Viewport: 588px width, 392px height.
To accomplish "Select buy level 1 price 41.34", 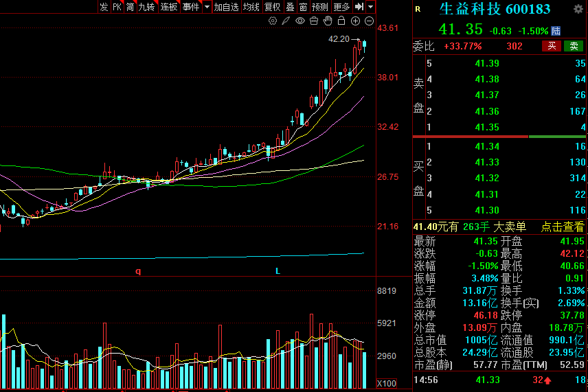I will point(487,146).
